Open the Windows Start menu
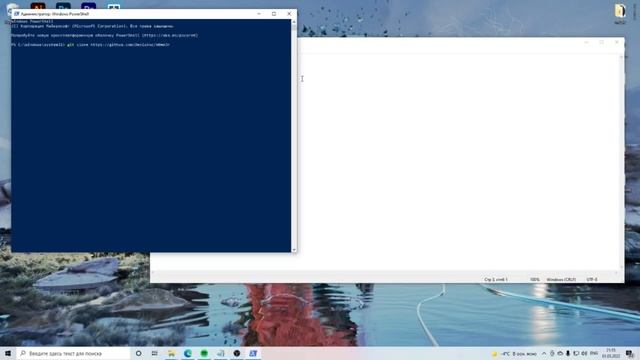This screenshot has height=360, width=640. point(8,353)
